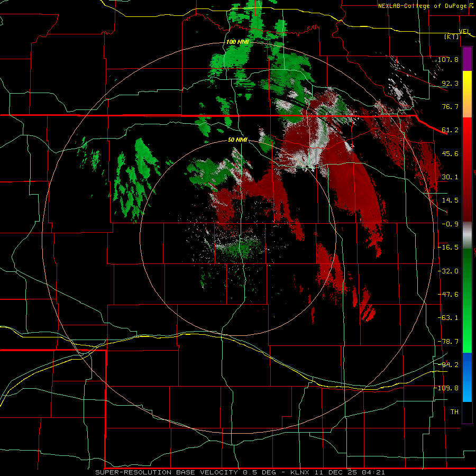Click the 61.2 scale value
Image resolution: width=476 pixels, height=476 pixels.
tap(450, 130)
